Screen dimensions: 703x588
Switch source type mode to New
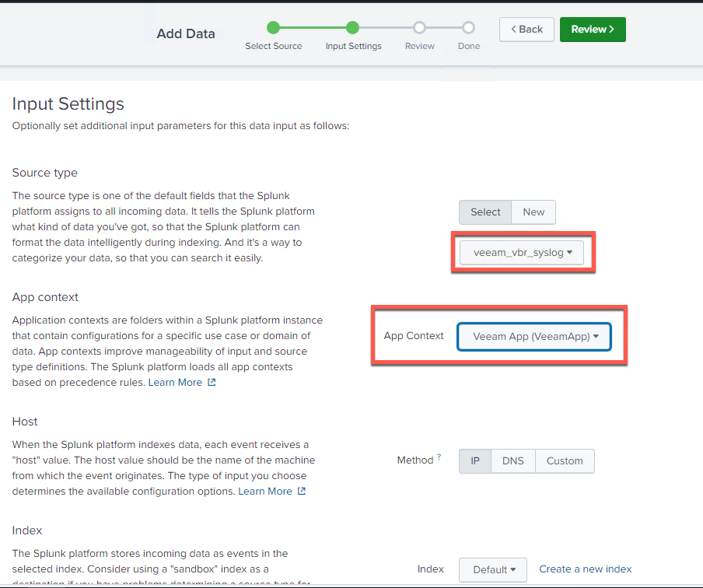coord(533,212)
